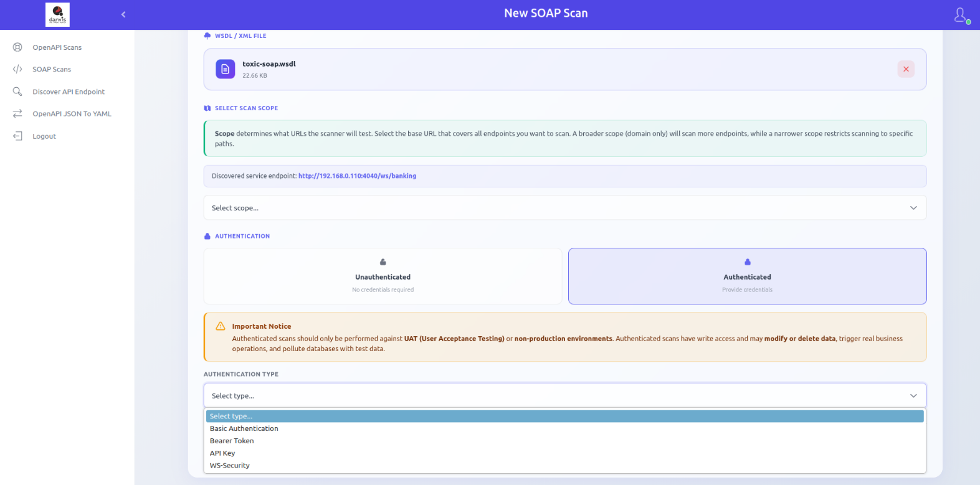
Task: Click the Darwis logo in header
Action: [57, 14]
